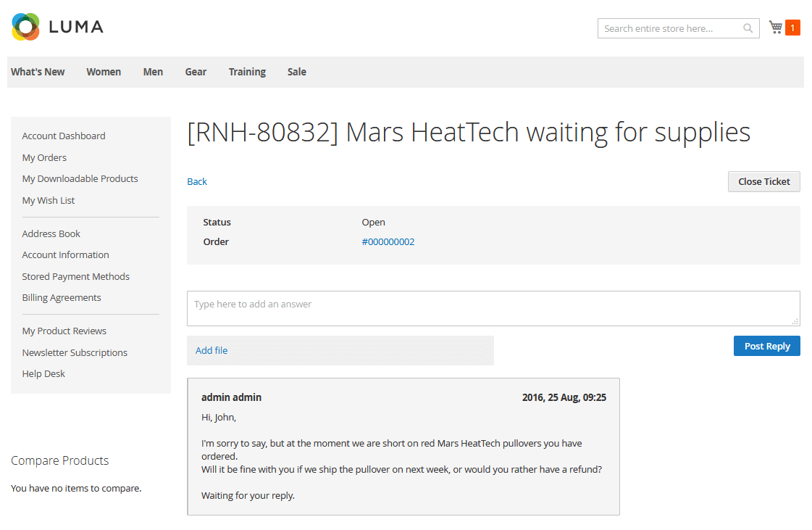View My Wish List
The image size is (812, 530).
pyautogui.click(x=48, y=200)
